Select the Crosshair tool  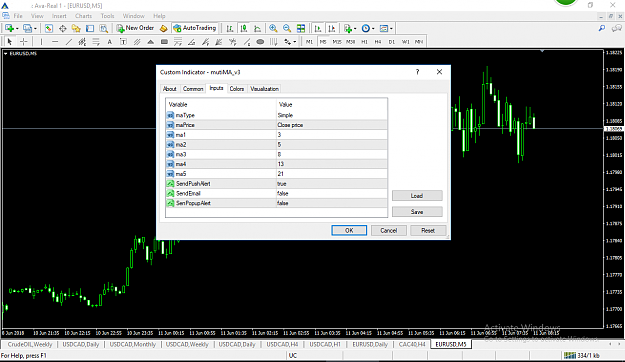coord(24,41)
